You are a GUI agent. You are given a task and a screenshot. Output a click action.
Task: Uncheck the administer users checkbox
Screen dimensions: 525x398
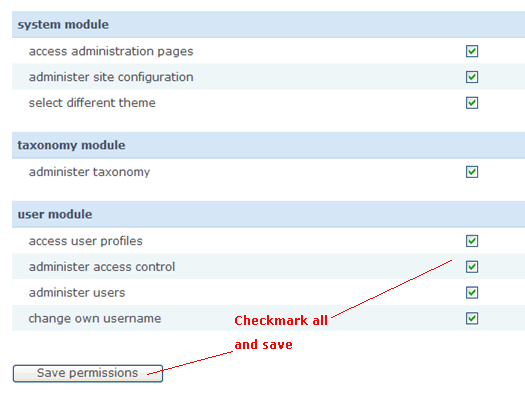(472, 293)
